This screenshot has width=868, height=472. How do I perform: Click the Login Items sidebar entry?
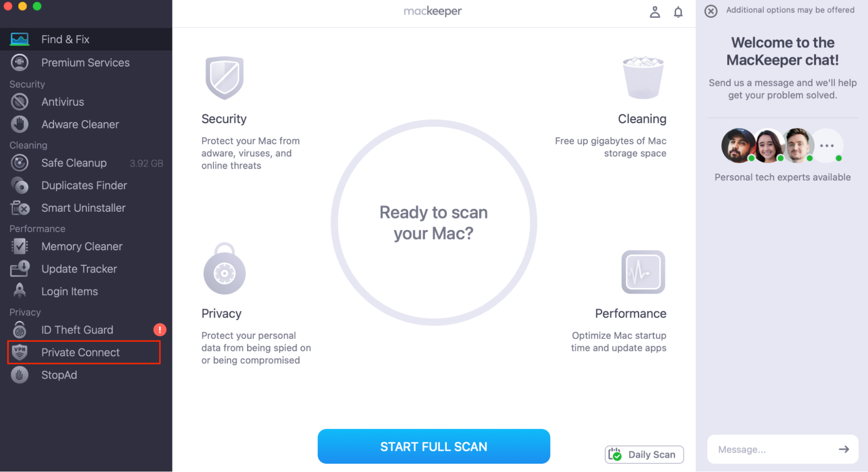[69, 291]
